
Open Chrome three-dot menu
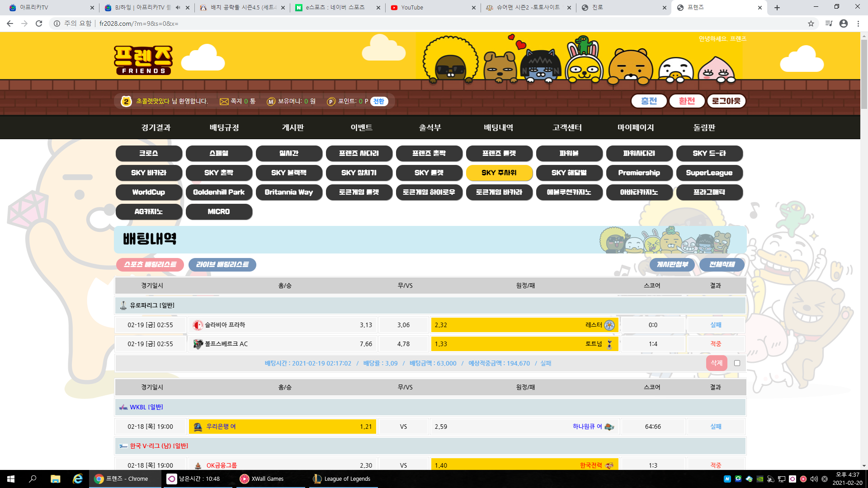click(x=858, y=23)
